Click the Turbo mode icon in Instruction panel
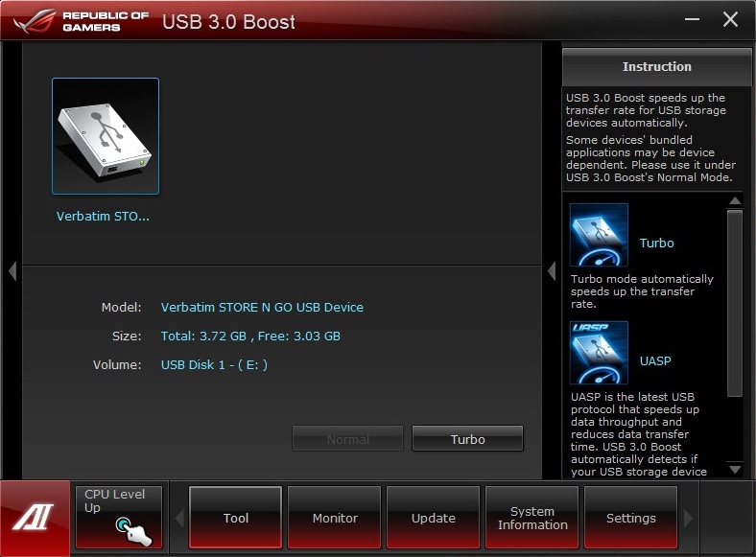 click(x=599, y=235)
